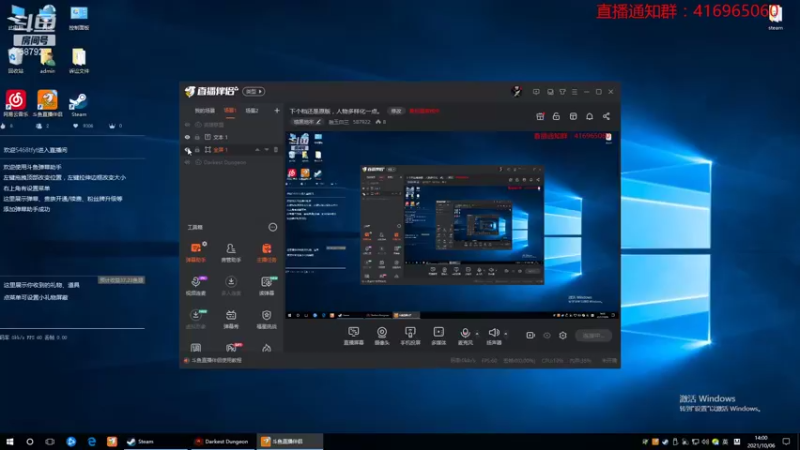
Task: Toggle visibility of 全屏1 layer
Action: click(x=187, y=150)
